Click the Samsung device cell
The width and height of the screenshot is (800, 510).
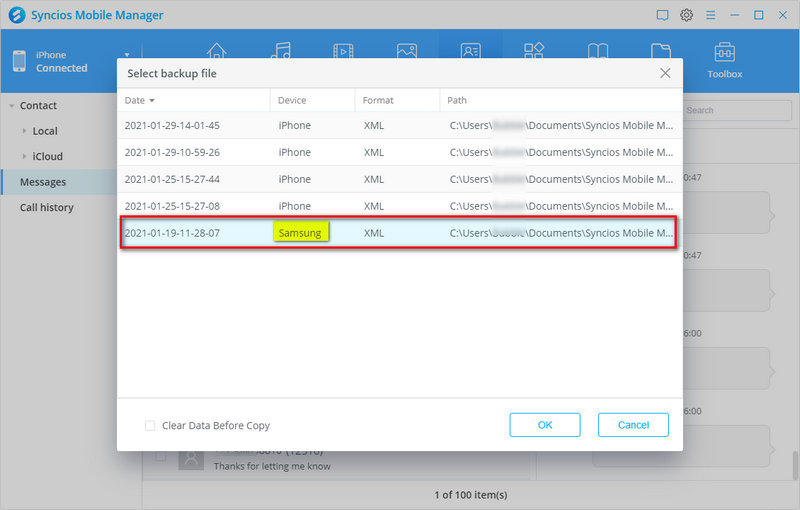[300, 233]
